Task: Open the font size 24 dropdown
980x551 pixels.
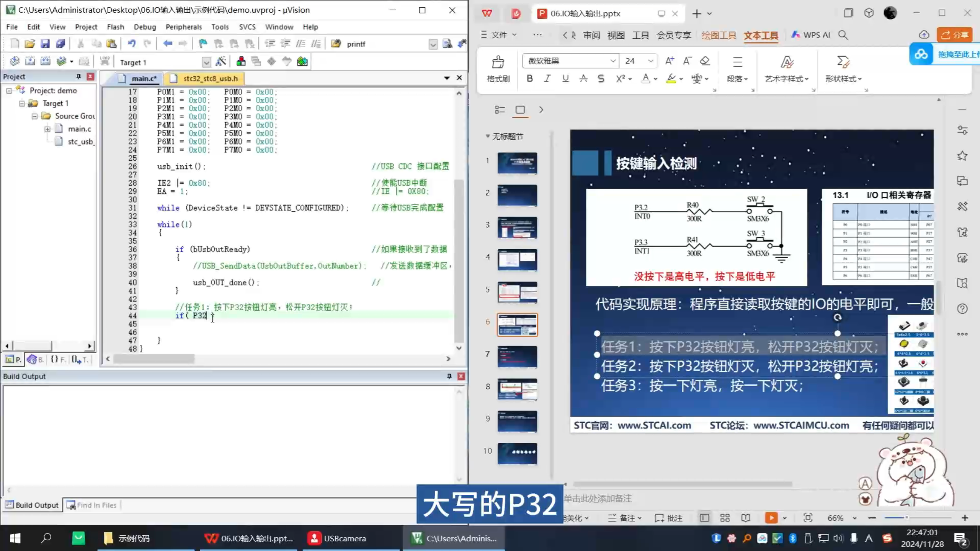Action: 650,61
